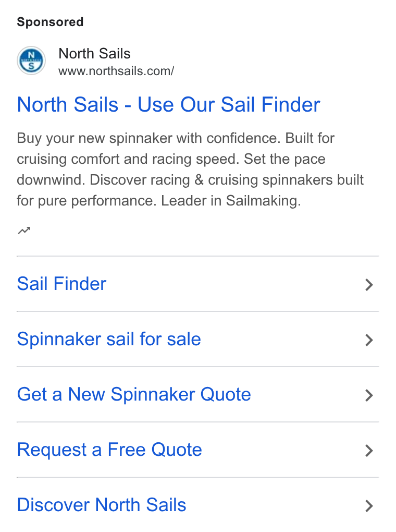Image resolution: width=396 pixels, height=532 pixels.
Task: Click the North Sails advertiser name
Action: 95,54
